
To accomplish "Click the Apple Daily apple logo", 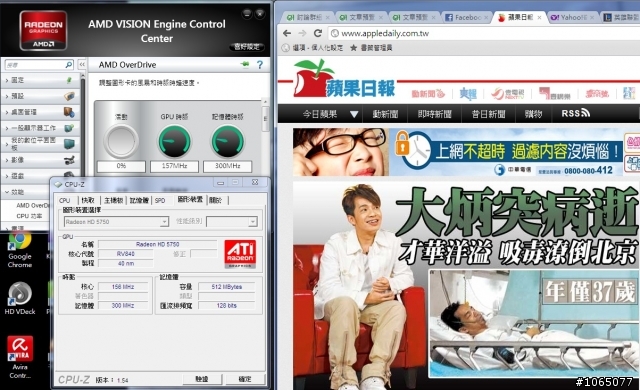I will click(313, 78).
